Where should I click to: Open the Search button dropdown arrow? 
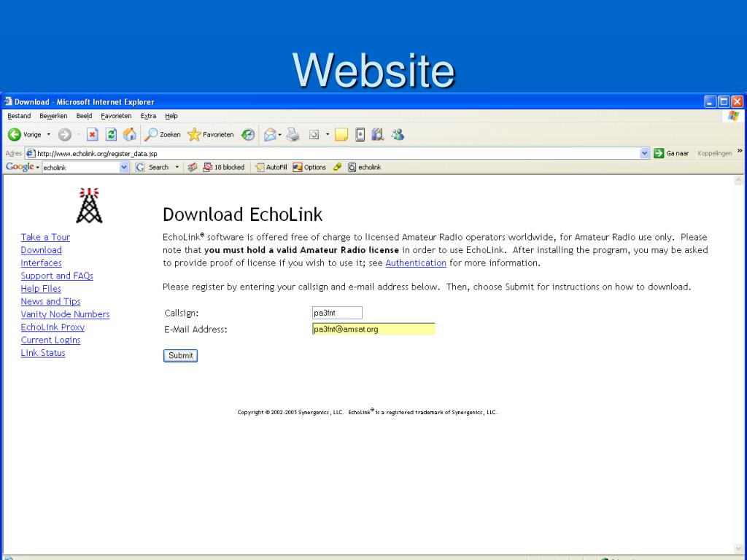click(x=177, y=167)
